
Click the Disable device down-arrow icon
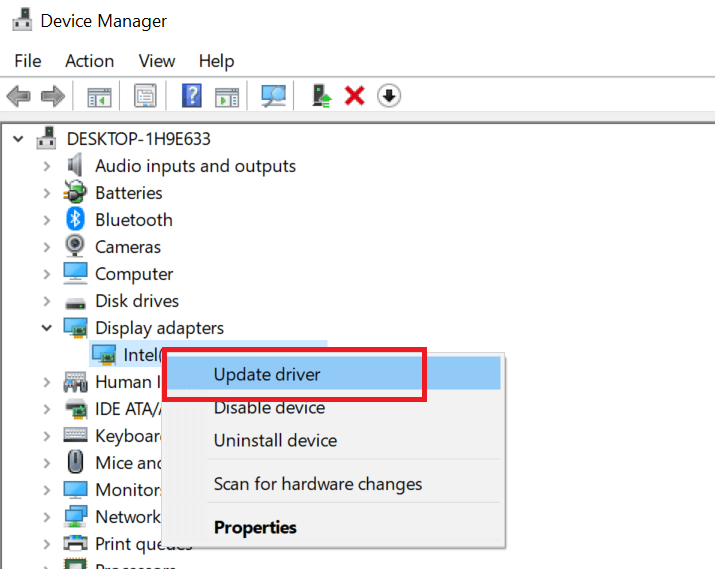(389, 96)
